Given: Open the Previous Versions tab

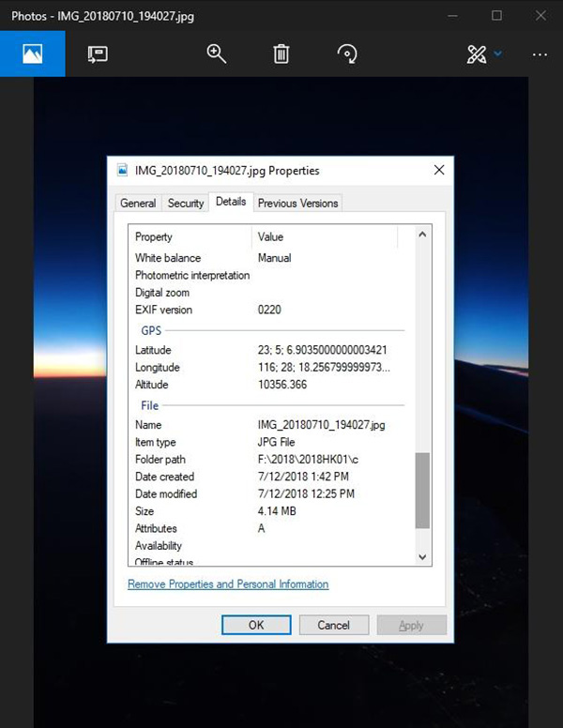Looking at the screenshot, I should click(x=297, y=204).
